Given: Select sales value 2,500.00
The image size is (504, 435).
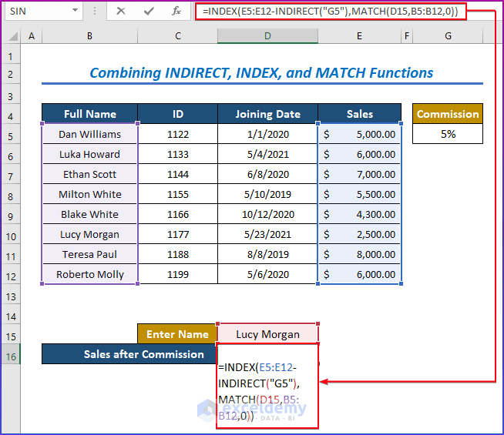Looking at the screenshot, I should point(359,234).
